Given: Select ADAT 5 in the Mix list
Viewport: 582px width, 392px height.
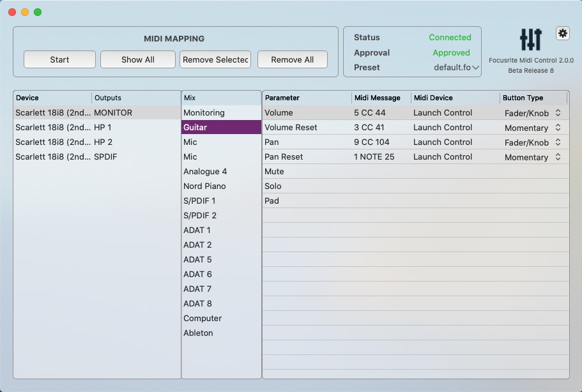Looking at the screenshot, I should click(x=221, y=260).
